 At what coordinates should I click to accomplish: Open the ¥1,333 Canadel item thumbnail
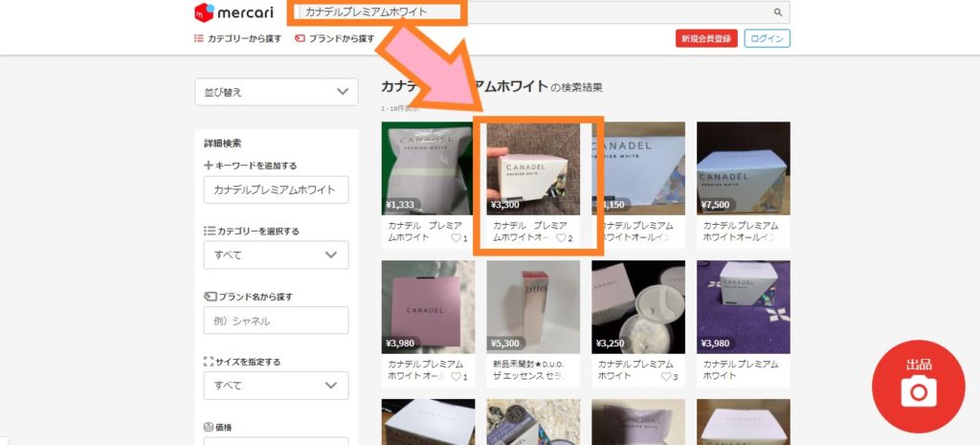pyautogui.click(x=428, y=168)
